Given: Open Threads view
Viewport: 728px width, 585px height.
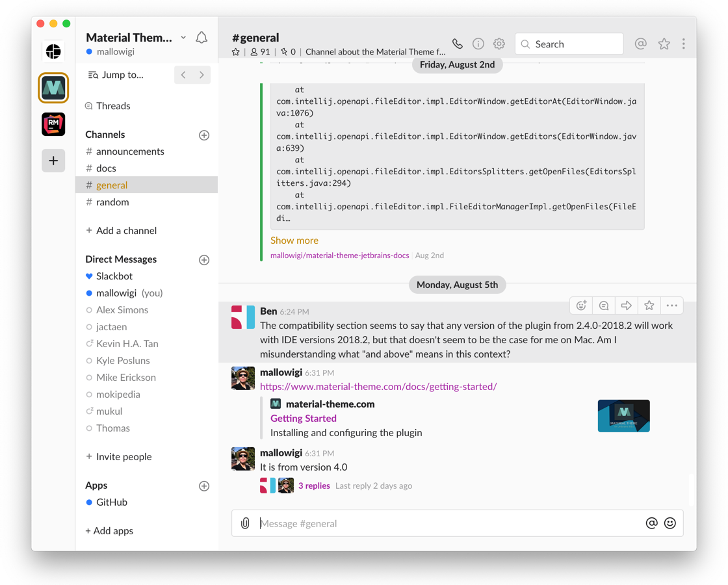Looking at the screenshot, I should point(108,106).
